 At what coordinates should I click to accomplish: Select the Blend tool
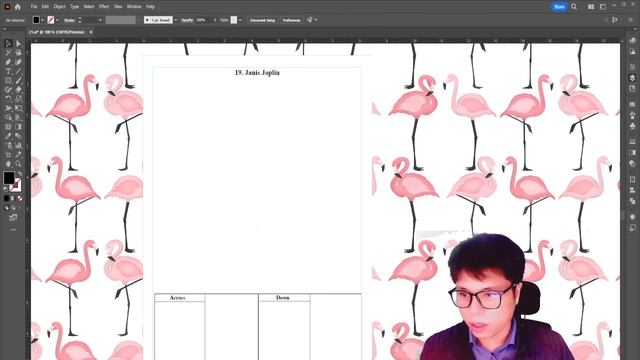(18, 136)
